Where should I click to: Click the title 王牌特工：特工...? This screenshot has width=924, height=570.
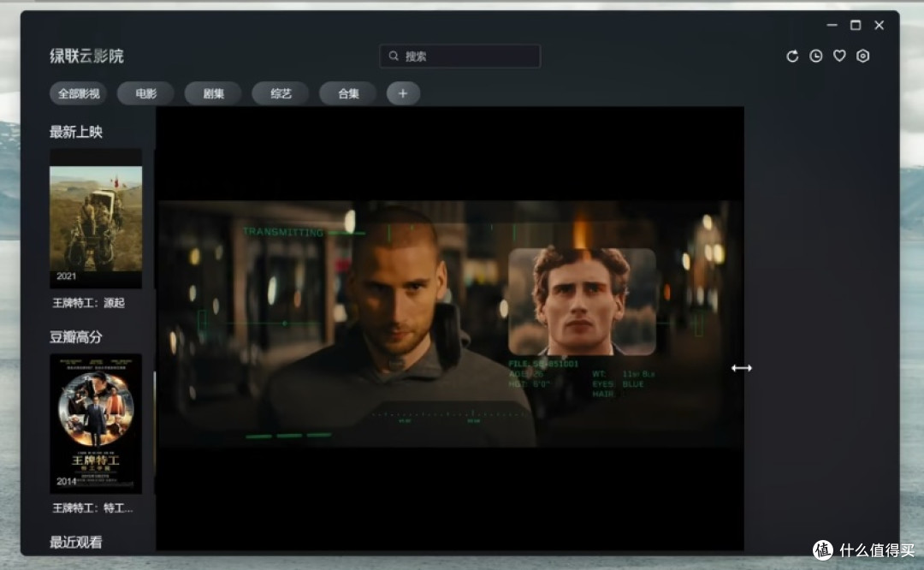(92, 508)
